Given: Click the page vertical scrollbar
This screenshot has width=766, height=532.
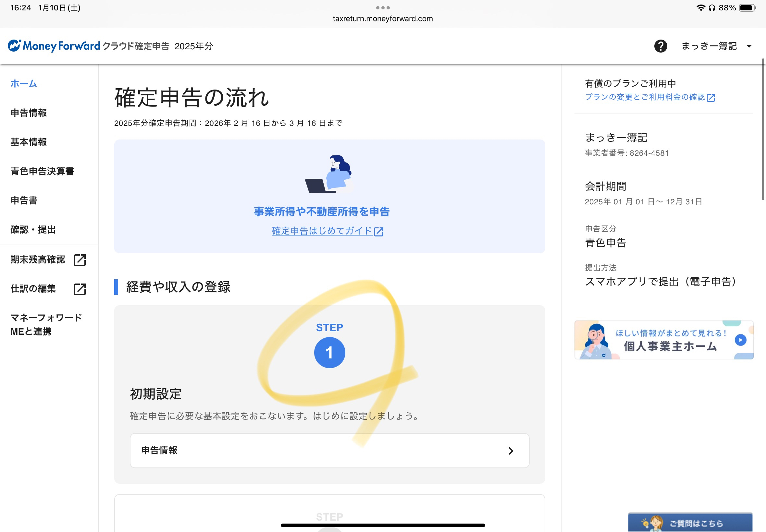Looking at the screenshot, I should click(x=763, y=129).
